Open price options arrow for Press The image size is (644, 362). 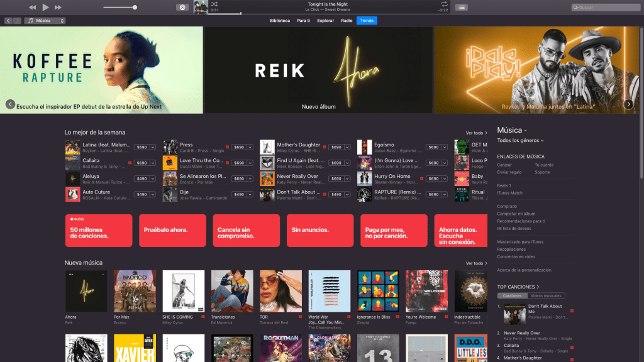[x=250, y=147]
